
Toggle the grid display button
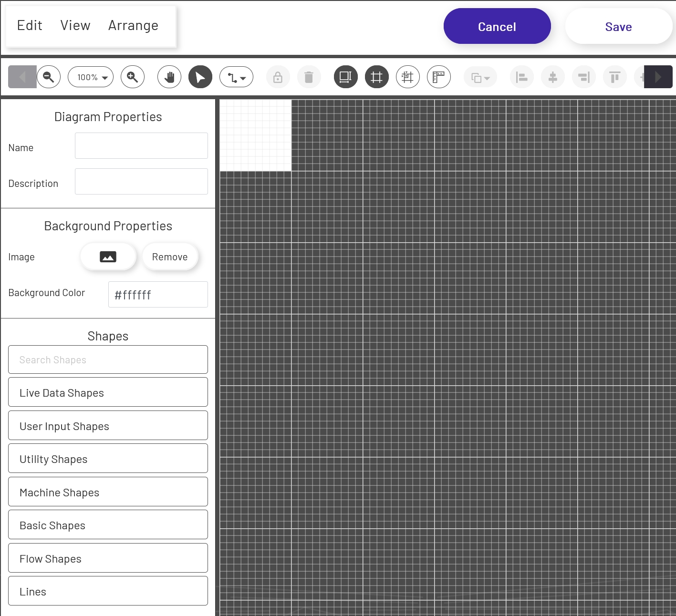coord(377,77)
